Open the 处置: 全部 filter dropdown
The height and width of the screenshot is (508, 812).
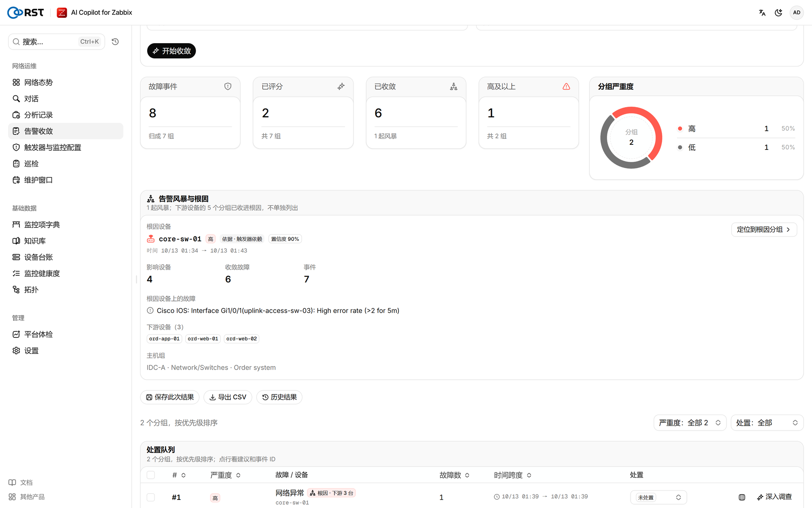(x=767, y=422)
